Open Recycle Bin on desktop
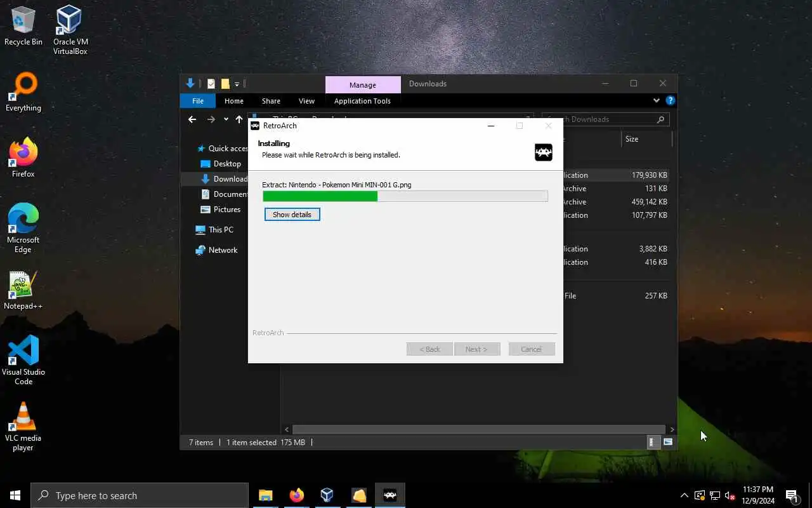The height and width of the screenshot is (508, 812). point(23,27)
